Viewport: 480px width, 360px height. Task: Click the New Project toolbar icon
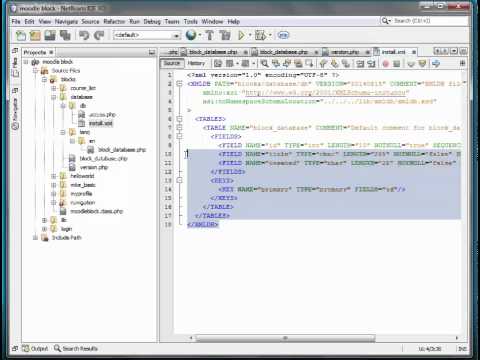coord(35,35)
